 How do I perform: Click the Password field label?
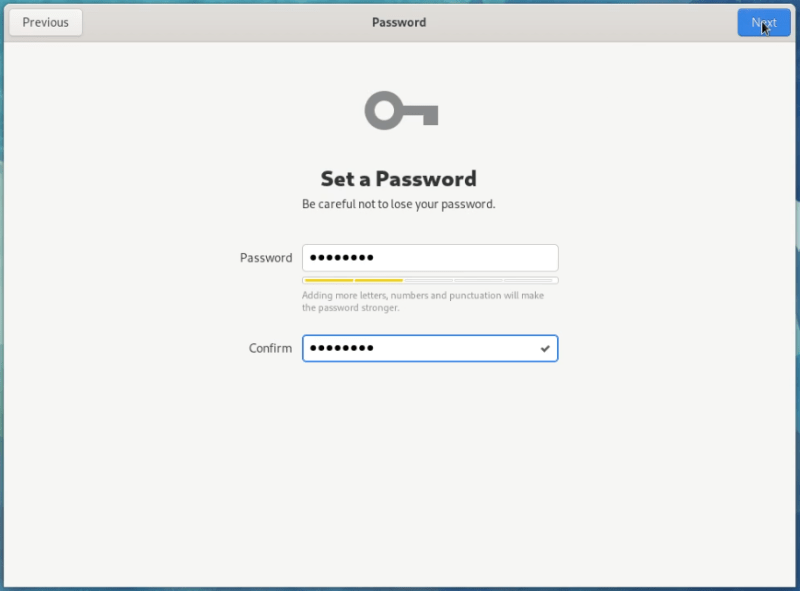[265, 257]
